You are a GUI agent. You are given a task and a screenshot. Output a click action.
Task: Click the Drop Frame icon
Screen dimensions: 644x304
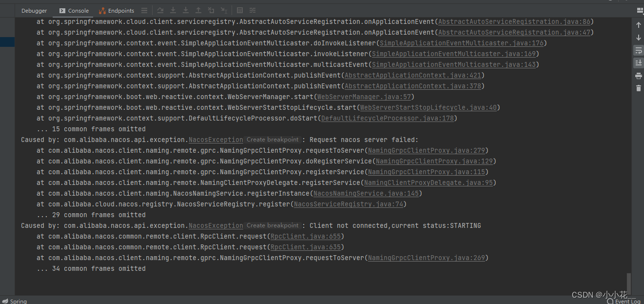tap(211, 10)
